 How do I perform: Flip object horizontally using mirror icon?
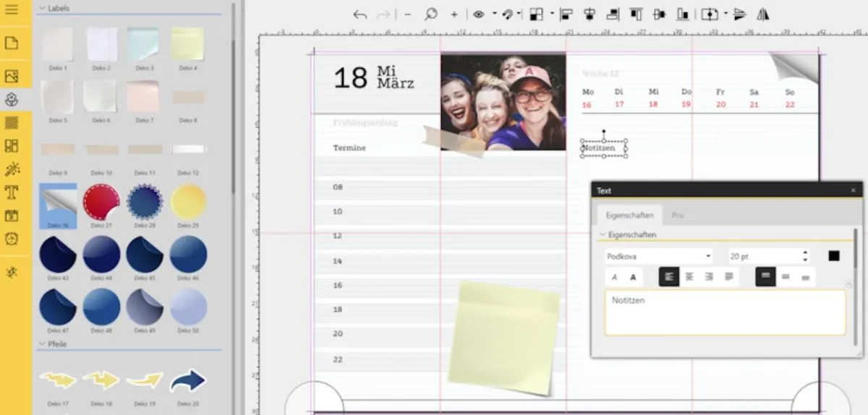coord(762,14)
